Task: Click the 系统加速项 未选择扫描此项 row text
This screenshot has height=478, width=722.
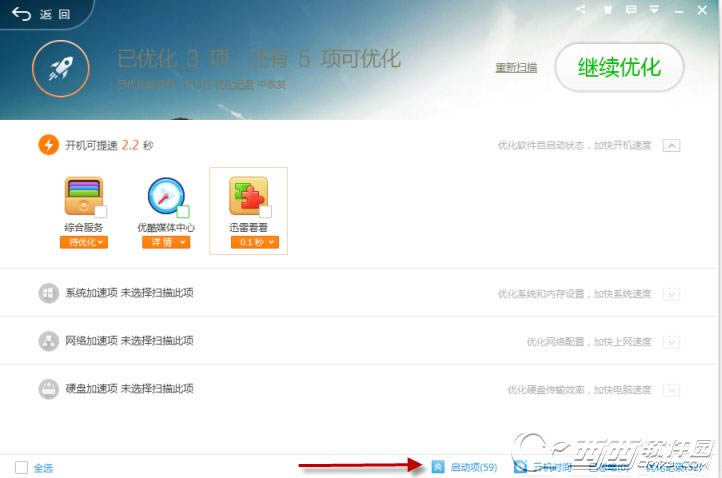Action: click(129, 293)
